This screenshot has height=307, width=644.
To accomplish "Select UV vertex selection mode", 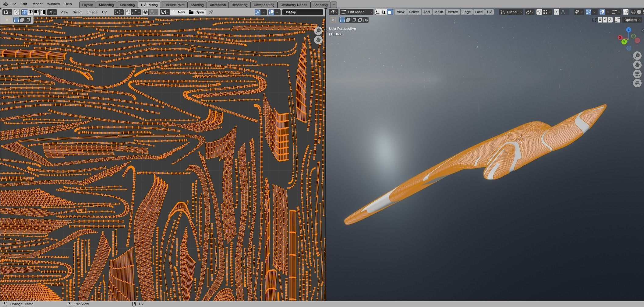I will pos(24,12).
